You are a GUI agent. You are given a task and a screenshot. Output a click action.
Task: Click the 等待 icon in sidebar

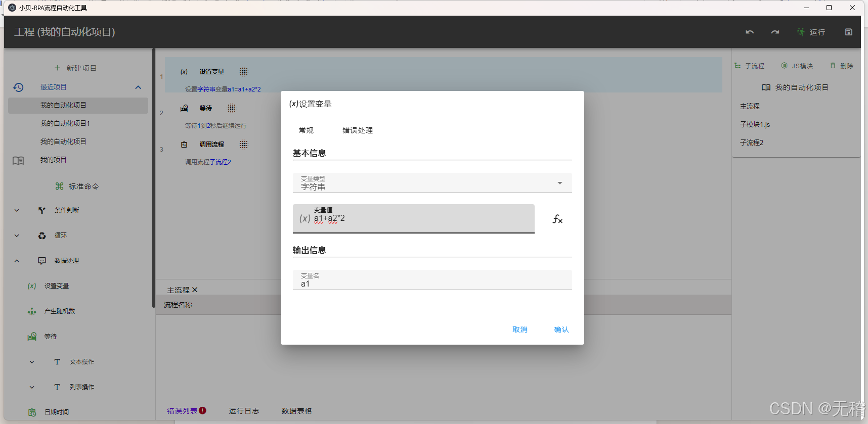(x=32, y=337)
